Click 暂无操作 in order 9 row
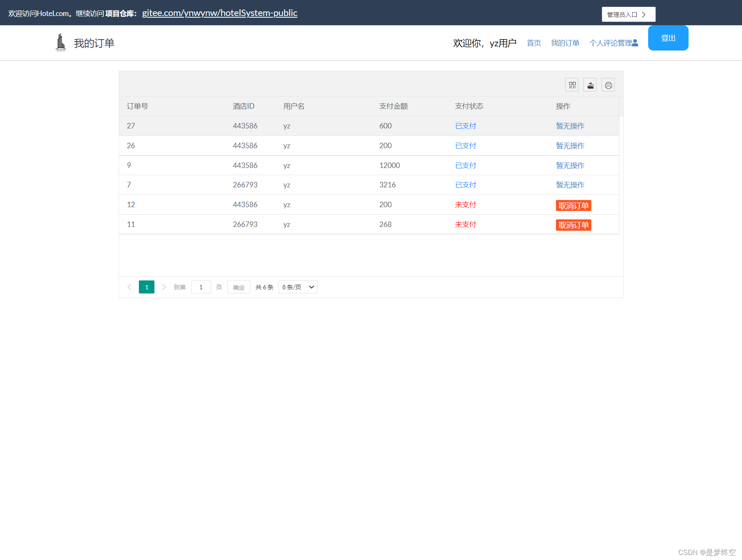Viewport: 742px width, 560px height. [570, 165]
